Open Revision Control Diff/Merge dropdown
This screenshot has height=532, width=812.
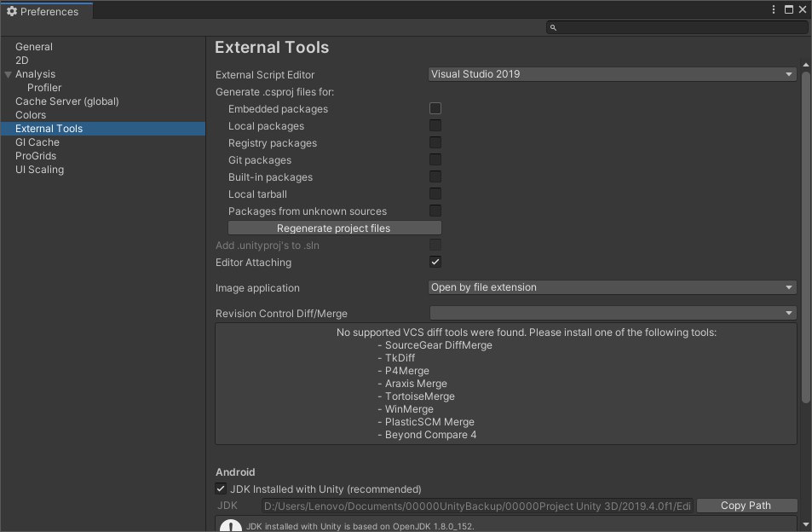pyautogui.click(x=613, y=313)
